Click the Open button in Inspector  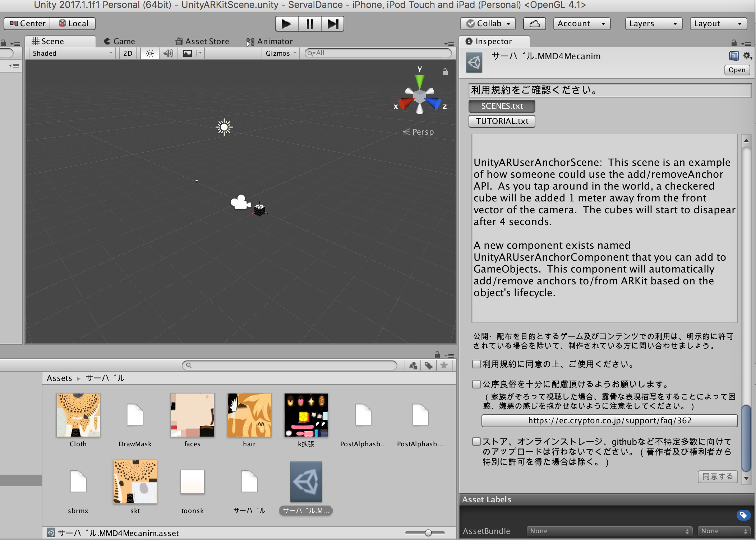coord(737,70)
